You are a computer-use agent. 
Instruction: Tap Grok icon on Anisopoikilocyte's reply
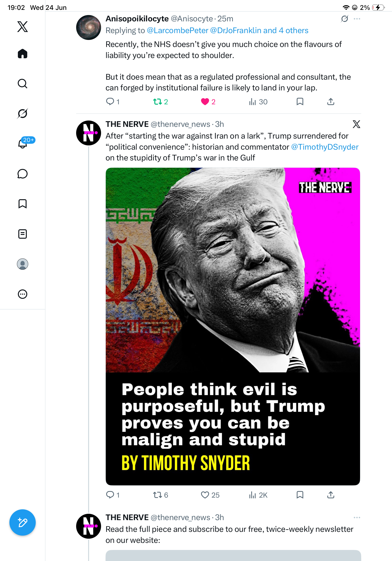345,19
